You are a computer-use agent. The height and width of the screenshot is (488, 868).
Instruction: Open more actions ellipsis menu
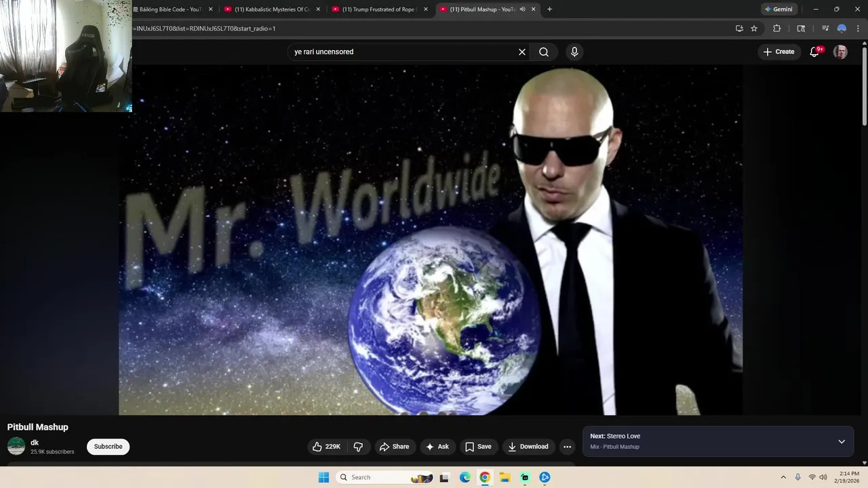[568, 447]
